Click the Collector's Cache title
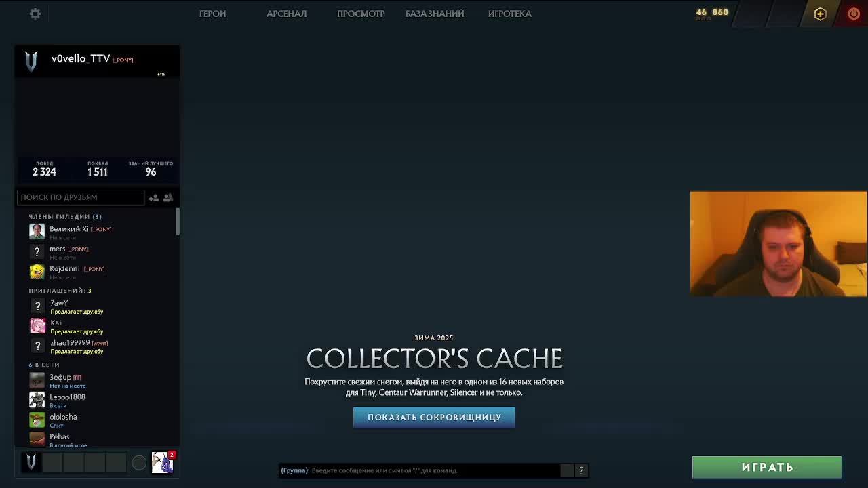Image resolution: width=868 pixels, height=488 pixels. 434,358
